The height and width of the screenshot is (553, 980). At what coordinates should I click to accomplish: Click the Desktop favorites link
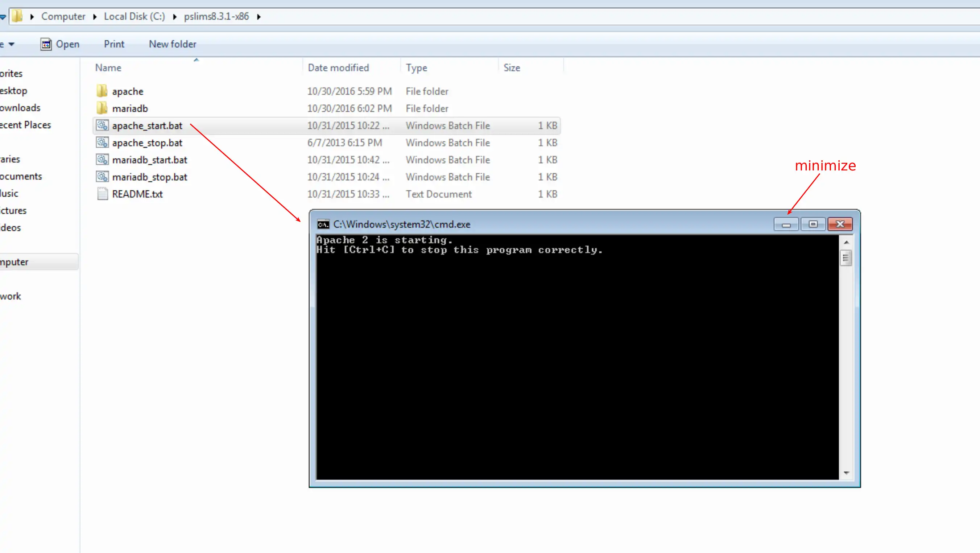point(13,90)
